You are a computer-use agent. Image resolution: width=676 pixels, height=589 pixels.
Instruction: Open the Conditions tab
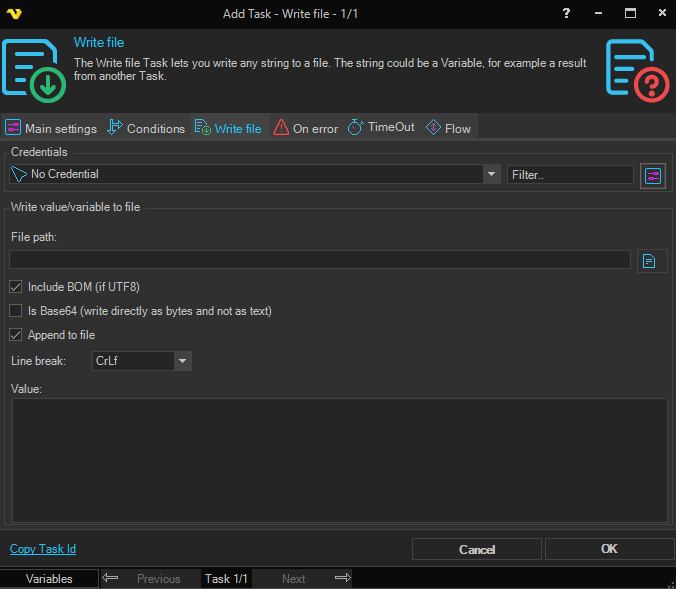click(146, 128)
